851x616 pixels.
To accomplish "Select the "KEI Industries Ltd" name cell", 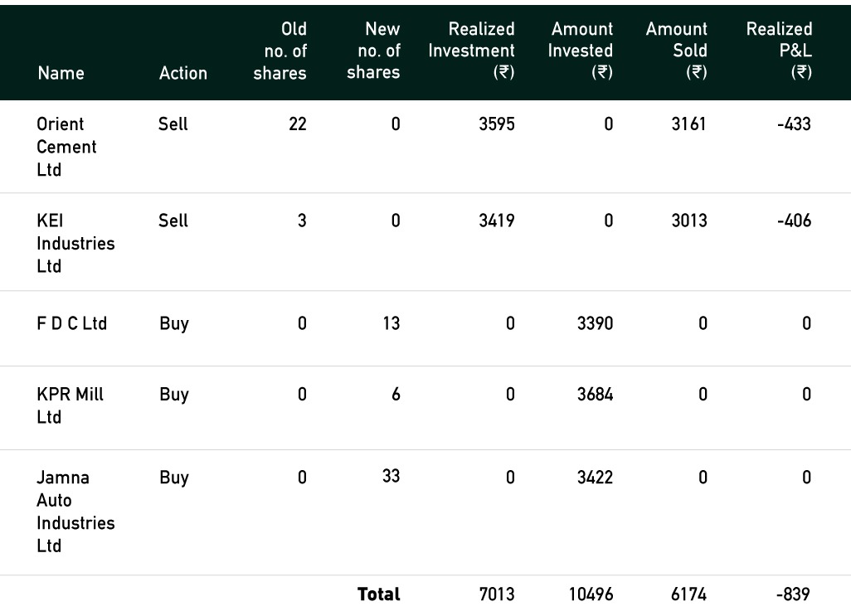I will point(75,244).
